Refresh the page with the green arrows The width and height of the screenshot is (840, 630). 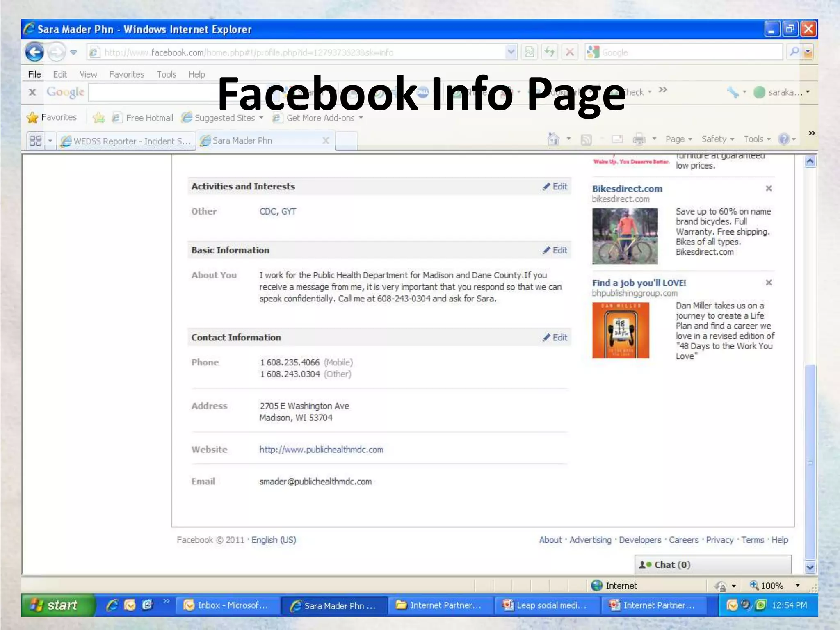pyautogui.click(x=550, y=52)
